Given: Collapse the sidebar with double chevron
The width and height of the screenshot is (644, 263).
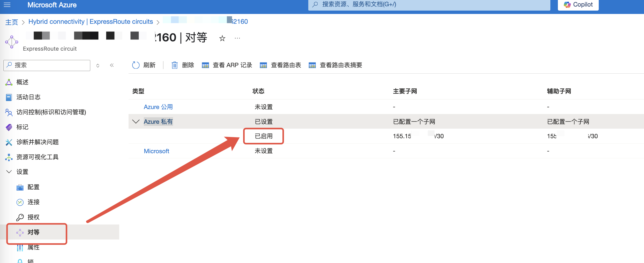Looking at the screenshot, I should [x=112, y=65].
